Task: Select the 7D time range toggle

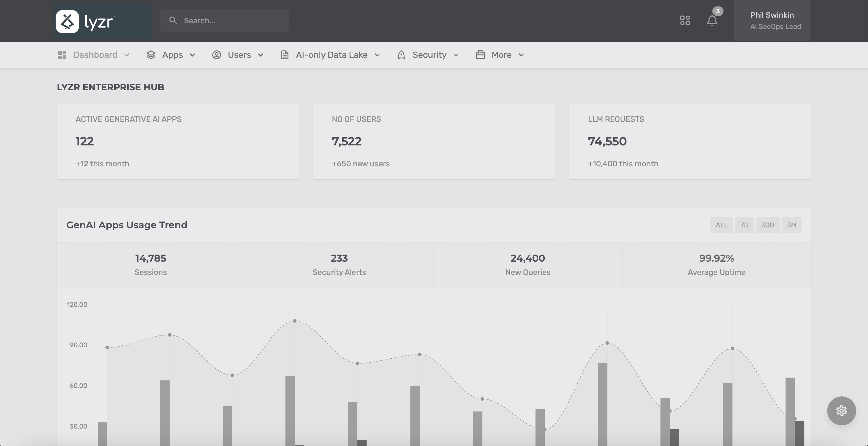Action: pyautogui.click(x=745, y=225)
